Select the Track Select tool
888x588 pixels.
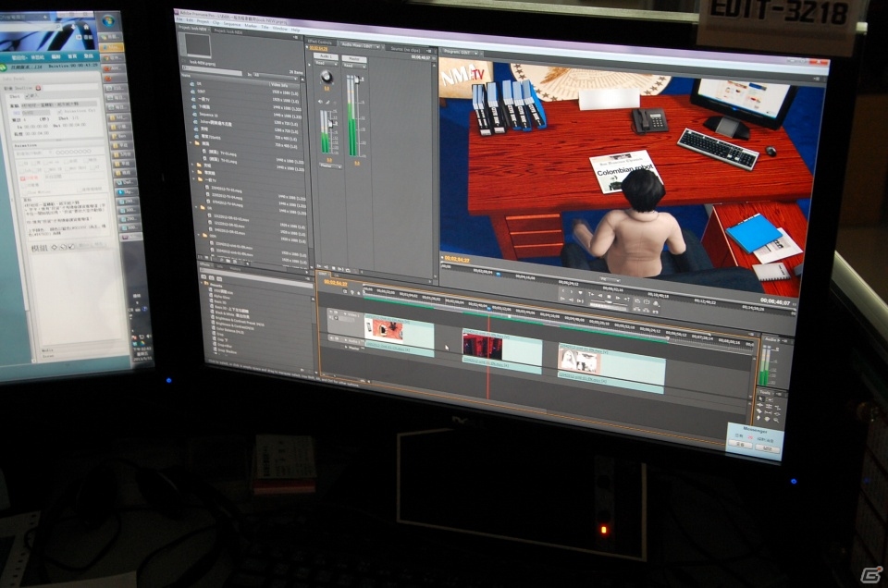(770, 400)
